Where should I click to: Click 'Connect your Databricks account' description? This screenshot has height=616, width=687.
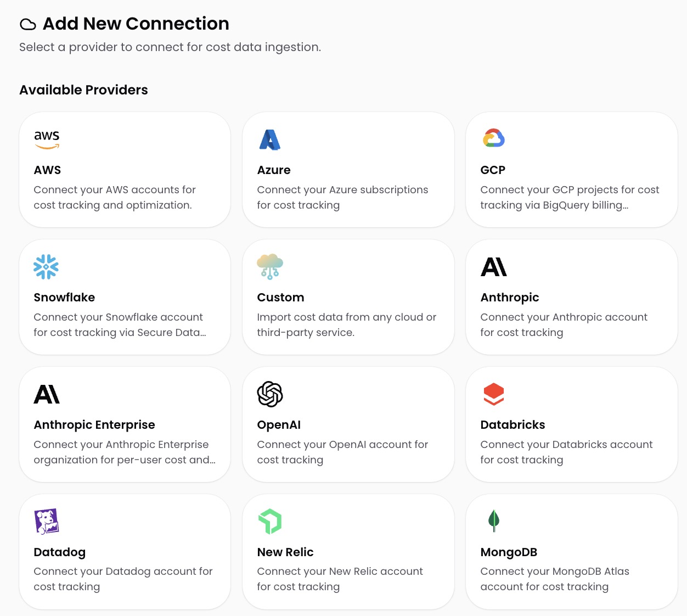pyautogui.click(x=566, y=452)
